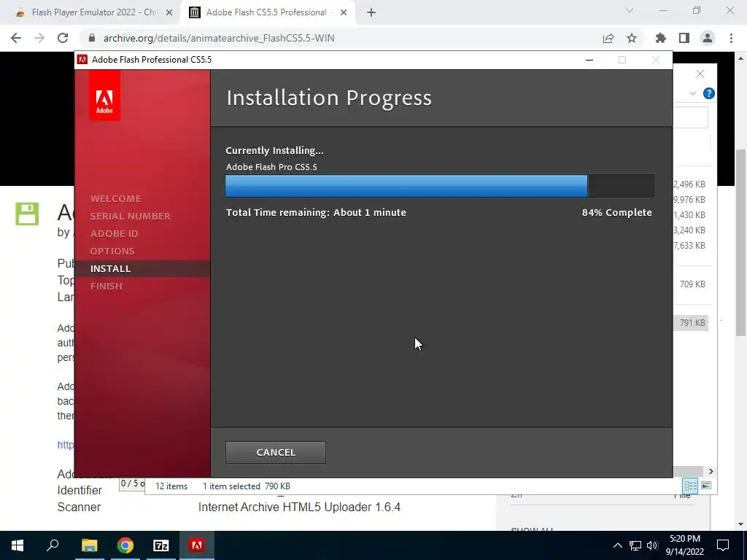The width and height of the screenshot is (747, 560).
Task: Click the archive.org software floppy icon
Action: [27, 214]
